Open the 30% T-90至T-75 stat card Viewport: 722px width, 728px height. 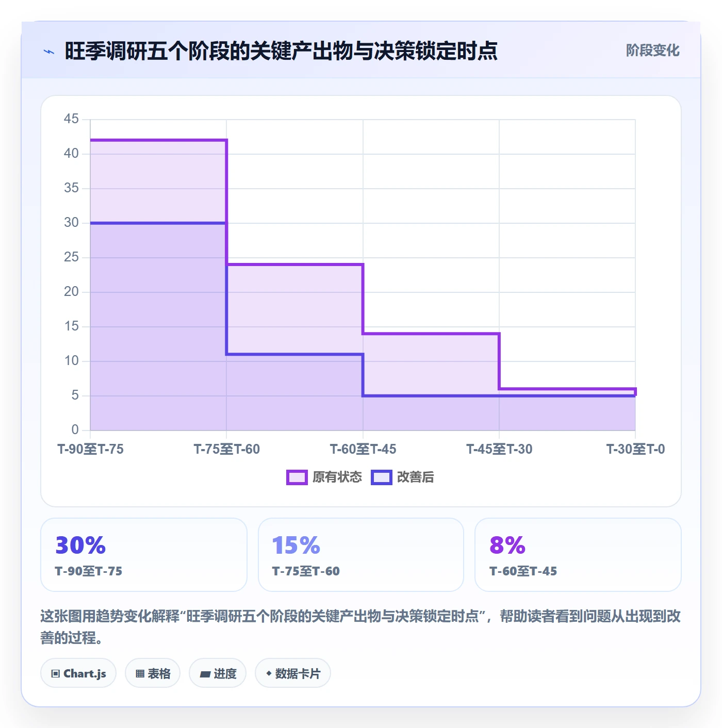[144, 555]
